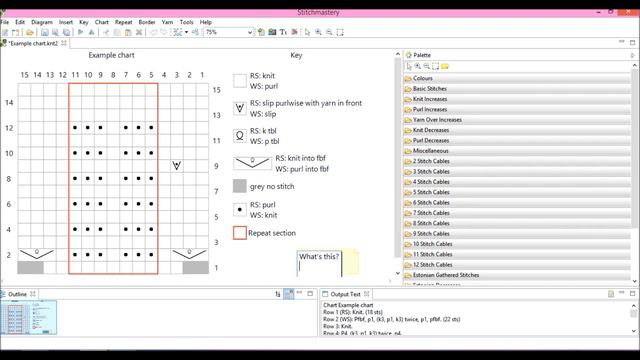The width and height of the screenshot is (640, 360).
Task: Expand the Miscellaneous palette drawer
Action: [518, 151]
